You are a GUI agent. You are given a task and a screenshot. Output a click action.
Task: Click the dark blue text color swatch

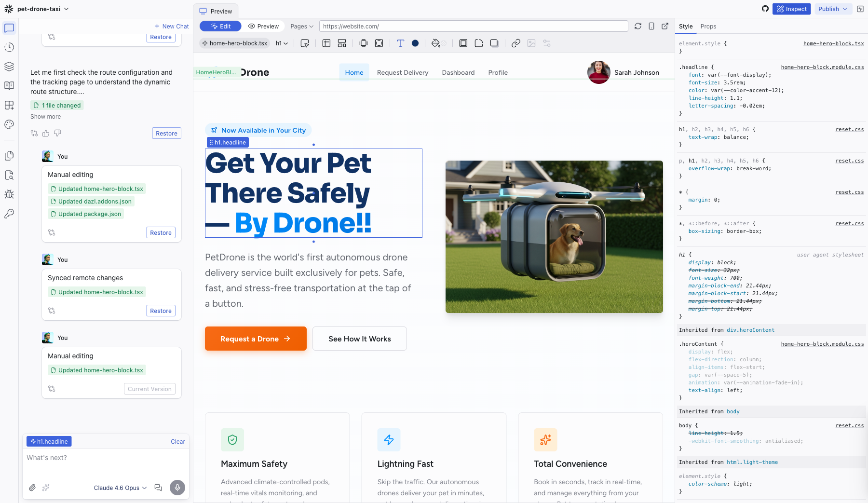[415, 43]
